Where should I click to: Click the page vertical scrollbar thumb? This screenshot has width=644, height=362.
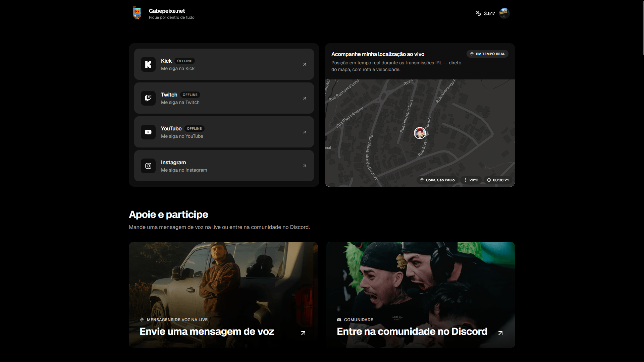(x=643, y=27)
